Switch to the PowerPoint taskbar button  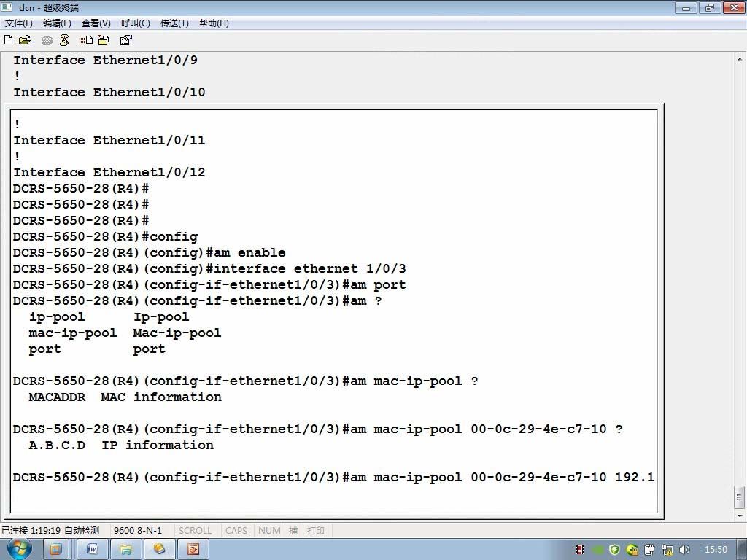coord(193,550)
